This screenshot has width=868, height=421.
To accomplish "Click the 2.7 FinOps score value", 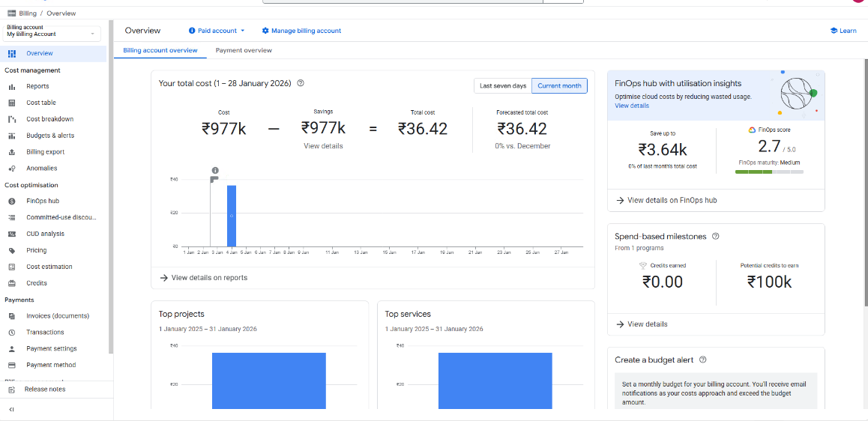I will point(769,145).
